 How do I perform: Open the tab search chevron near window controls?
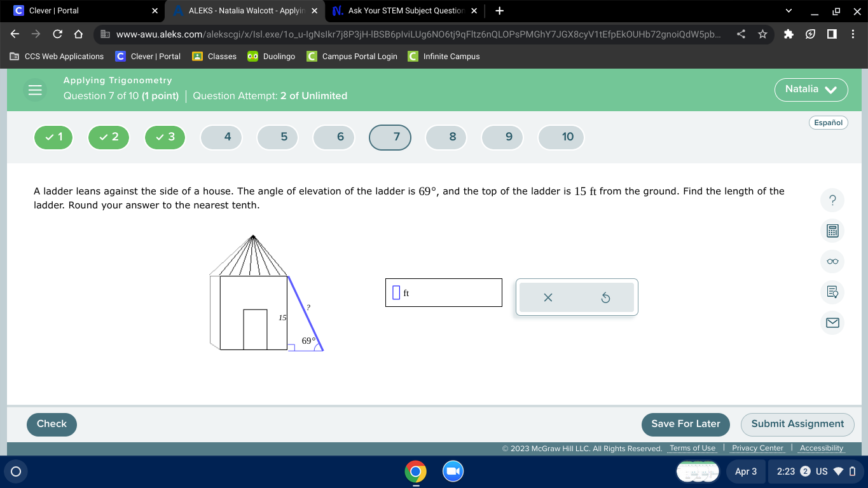click(788, 10)
